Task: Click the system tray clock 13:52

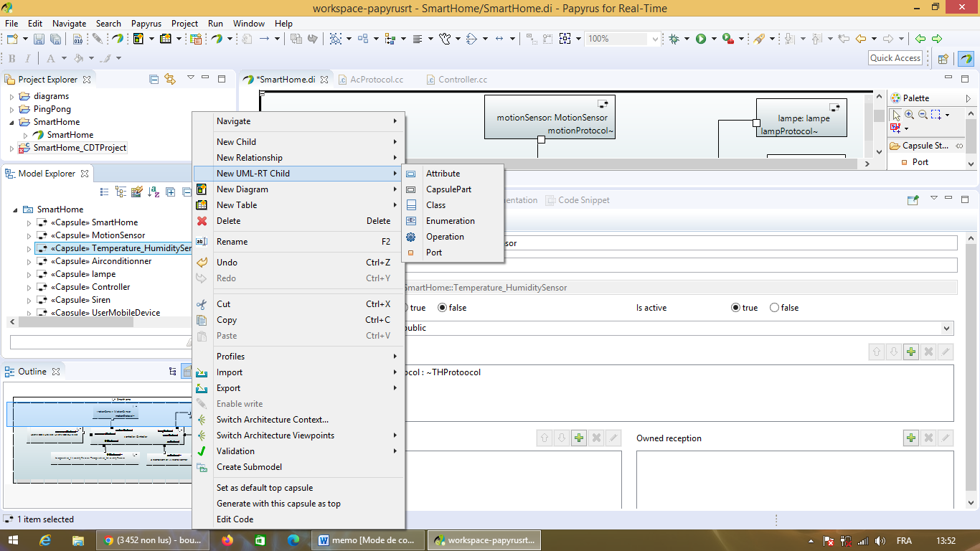Action: 946,541
